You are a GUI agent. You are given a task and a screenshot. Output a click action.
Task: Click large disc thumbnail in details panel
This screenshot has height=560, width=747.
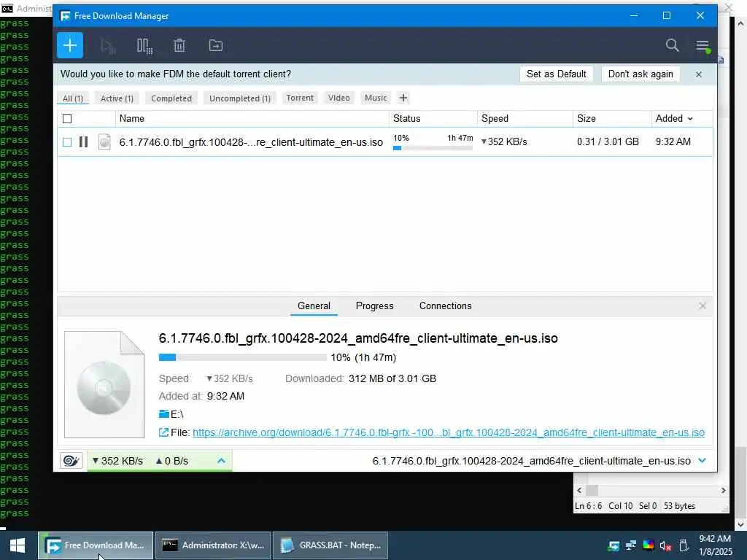point(104,385)
